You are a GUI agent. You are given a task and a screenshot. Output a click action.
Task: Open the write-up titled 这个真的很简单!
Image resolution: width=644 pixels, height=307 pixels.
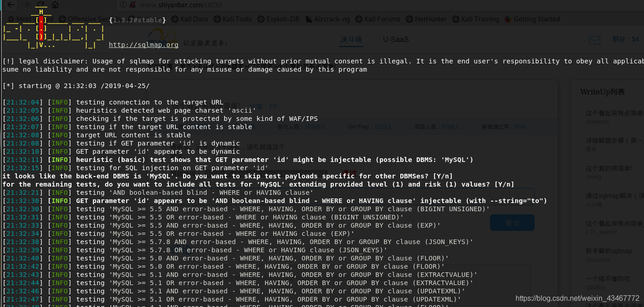point(608,168)
